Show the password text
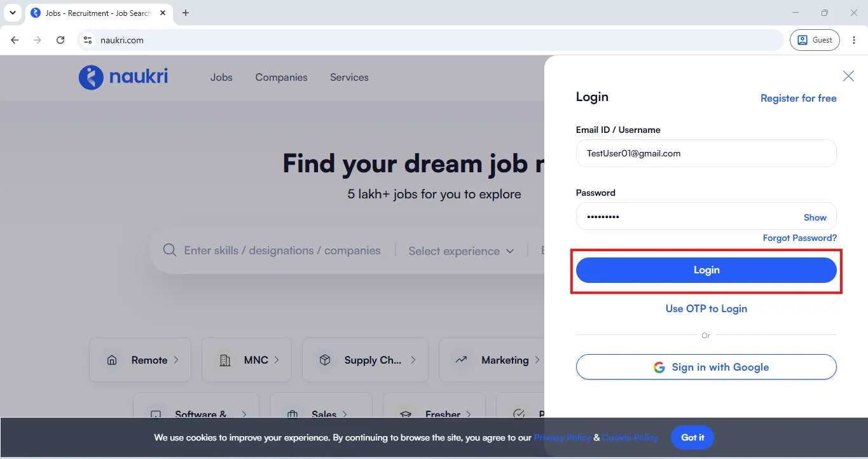The image size is (868, 459). coord(815,217)
